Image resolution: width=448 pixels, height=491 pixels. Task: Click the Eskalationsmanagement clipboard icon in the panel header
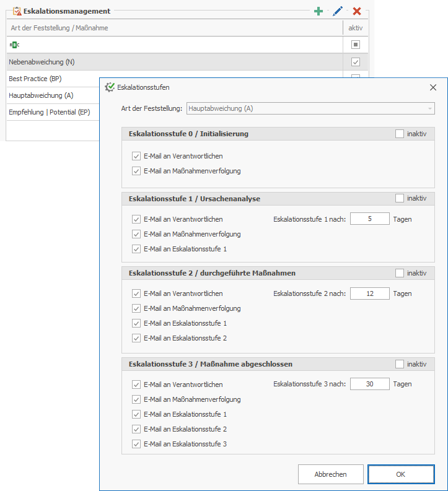(x=17, y=11)
